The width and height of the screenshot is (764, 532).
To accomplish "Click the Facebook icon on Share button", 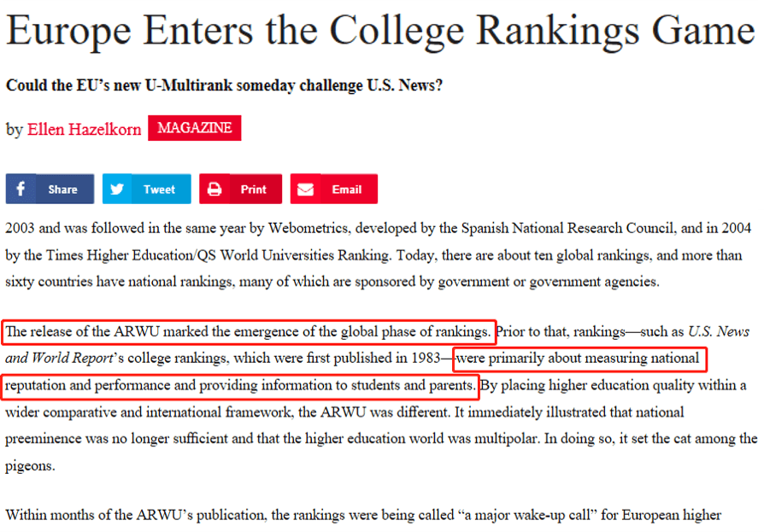I will [x=21, y=189].
